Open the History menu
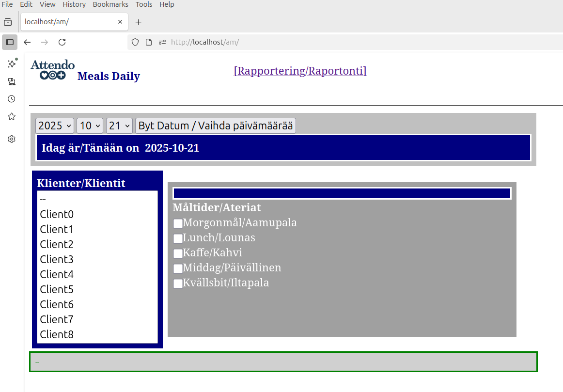563x392 pixels. coord(74,4)
